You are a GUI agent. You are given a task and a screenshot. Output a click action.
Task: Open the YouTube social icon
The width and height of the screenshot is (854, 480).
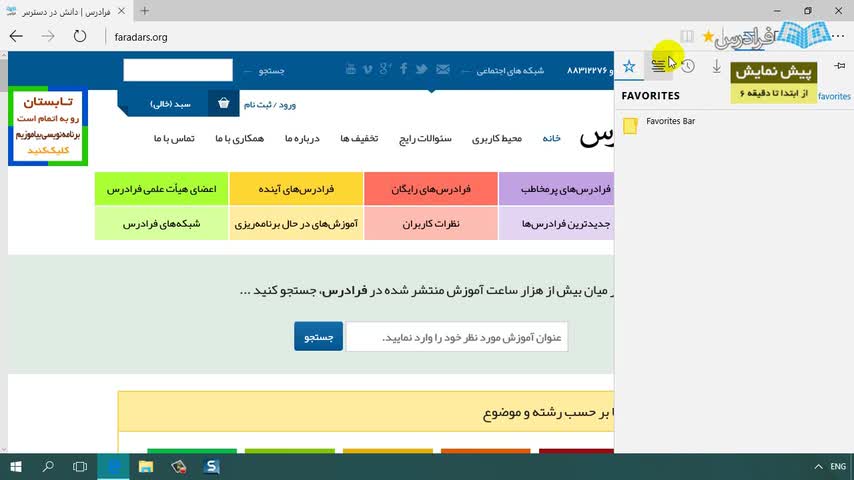coord(350,69)
